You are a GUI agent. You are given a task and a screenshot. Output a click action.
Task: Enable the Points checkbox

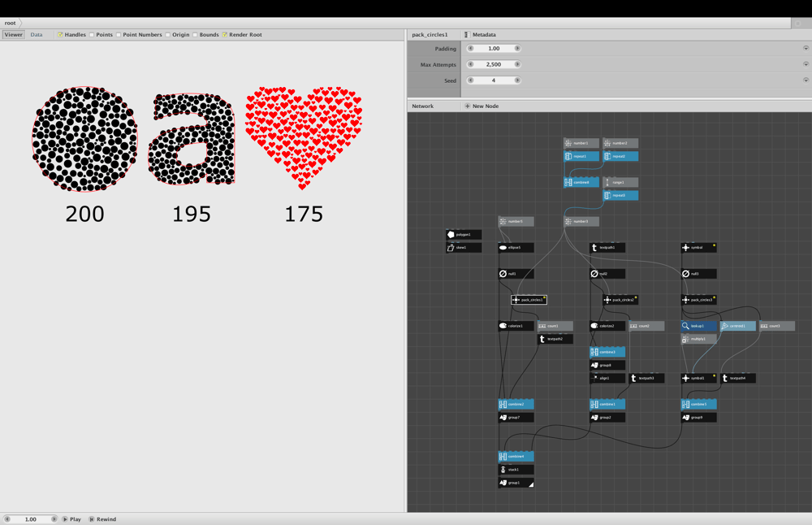(92, 35)
